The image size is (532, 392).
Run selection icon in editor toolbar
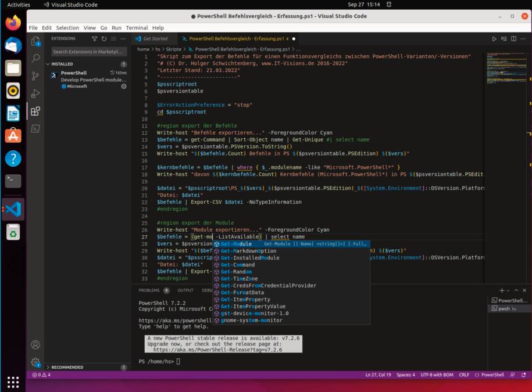pos(504,39)
